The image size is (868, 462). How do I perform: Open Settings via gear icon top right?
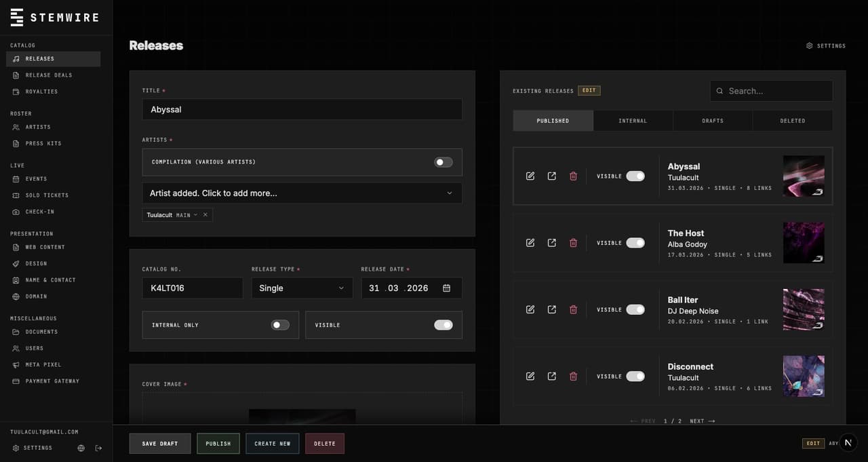pos(809,45)
